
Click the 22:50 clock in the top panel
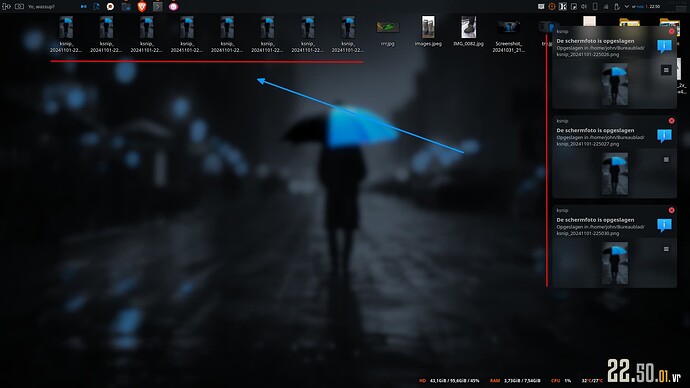(x=654, y=7)
